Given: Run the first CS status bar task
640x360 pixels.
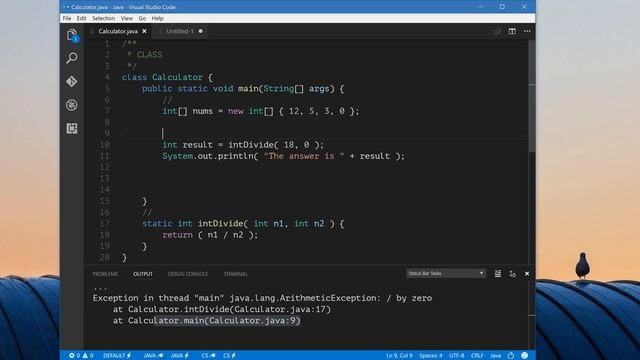Looking at the screenshot, I should pos(208,356).
